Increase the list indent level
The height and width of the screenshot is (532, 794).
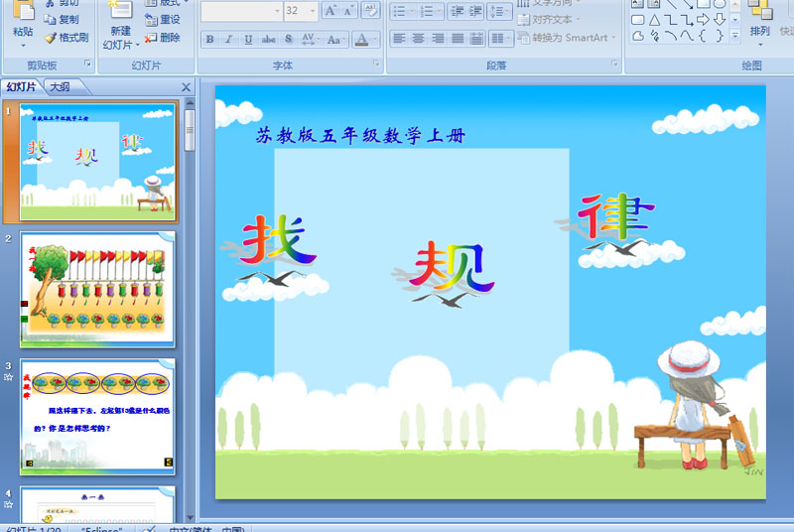click(475, 11)
